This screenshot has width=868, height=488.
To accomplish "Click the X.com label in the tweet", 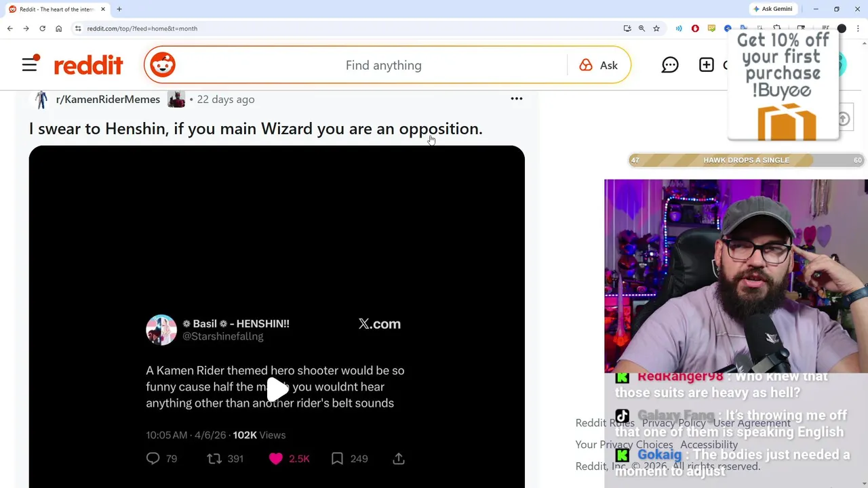I will point(379,324).
